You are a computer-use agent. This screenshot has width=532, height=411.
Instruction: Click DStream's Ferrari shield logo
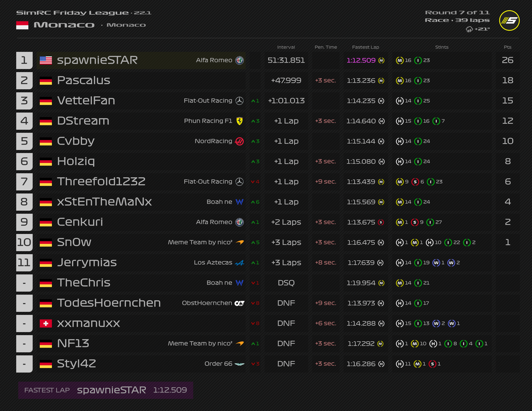coord(239,121)
